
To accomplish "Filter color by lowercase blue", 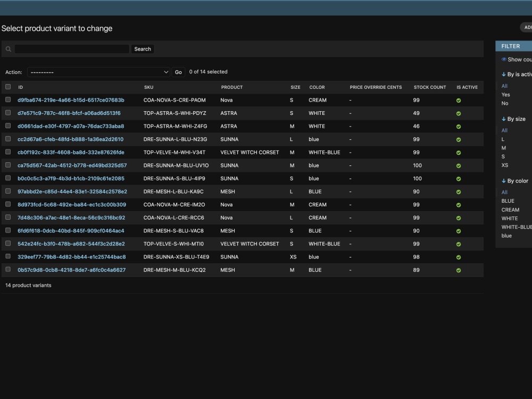I will (506, 236).
